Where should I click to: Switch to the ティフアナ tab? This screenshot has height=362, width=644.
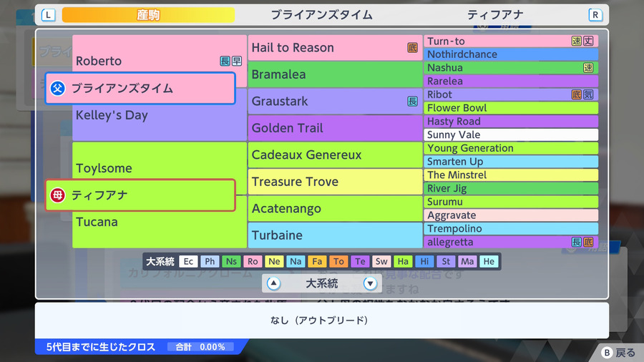495,15
